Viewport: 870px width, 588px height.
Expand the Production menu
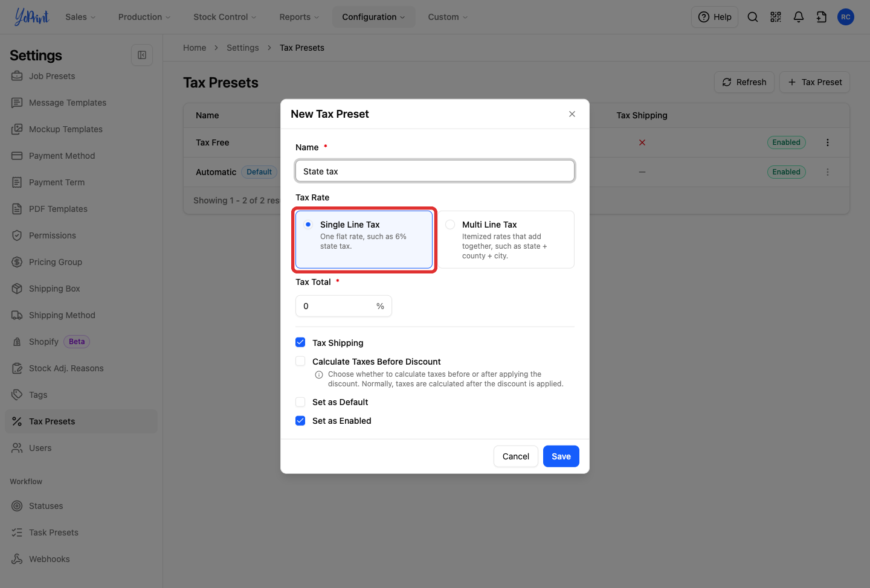click(x=144, y=17)
